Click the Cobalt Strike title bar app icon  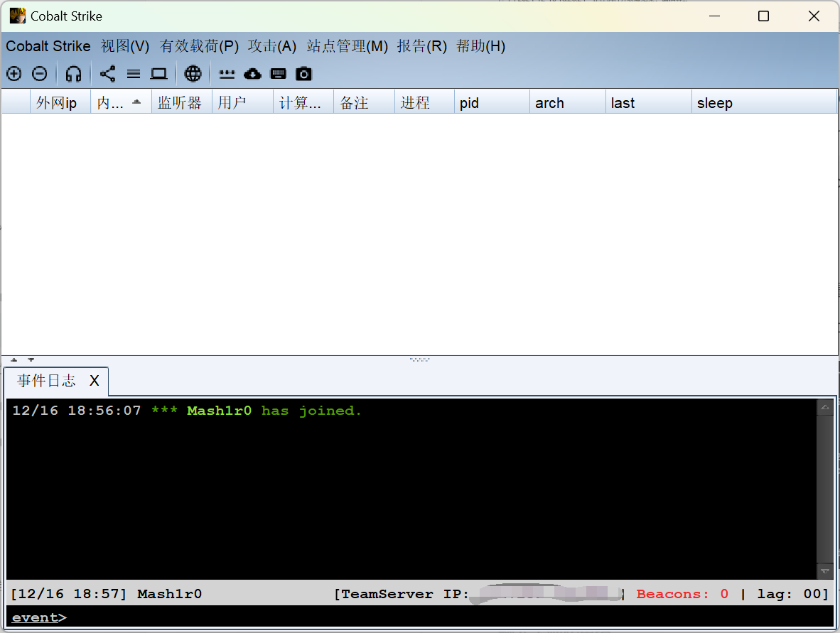coord(18,16)
